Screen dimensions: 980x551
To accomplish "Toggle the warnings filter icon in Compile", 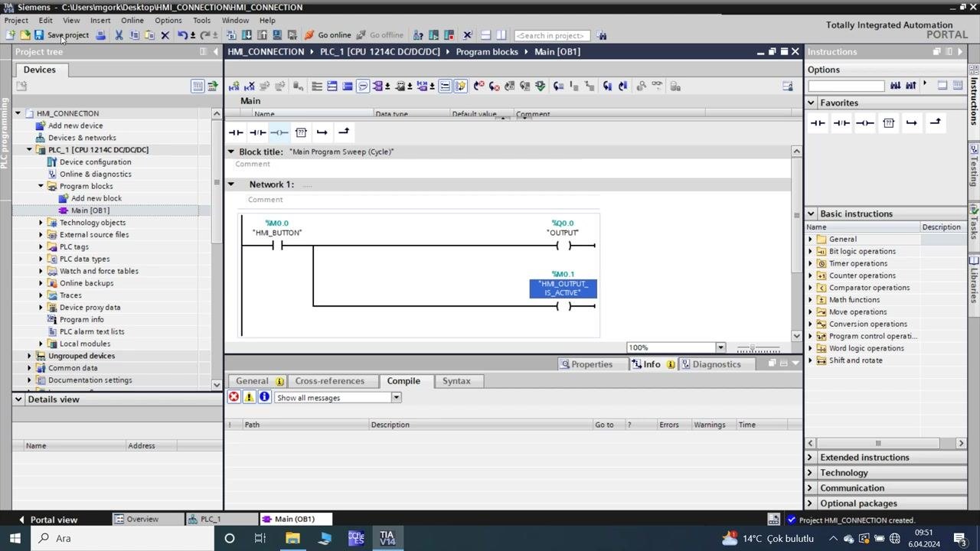I will [249, 397].
